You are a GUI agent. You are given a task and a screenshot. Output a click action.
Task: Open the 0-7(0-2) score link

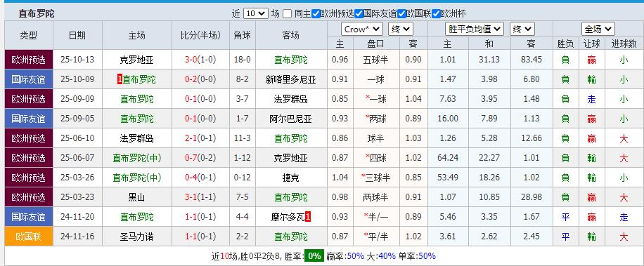point(200,158)
